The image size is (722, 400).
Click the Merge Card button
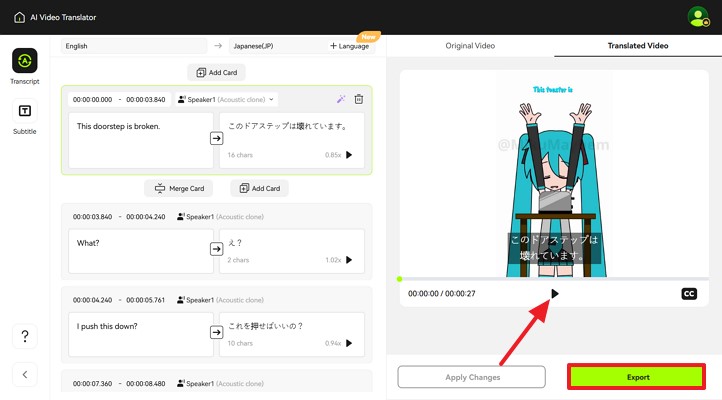[178, 188]
